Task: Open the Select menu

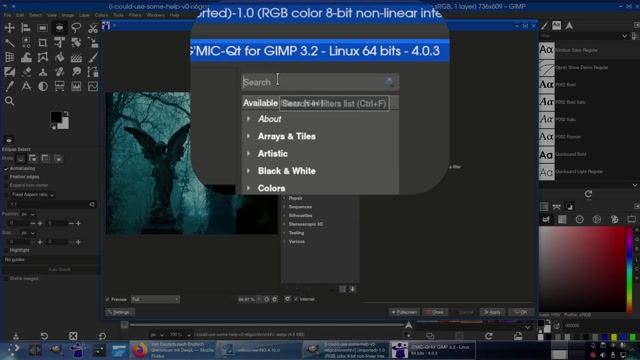Action: coord(35,15)
